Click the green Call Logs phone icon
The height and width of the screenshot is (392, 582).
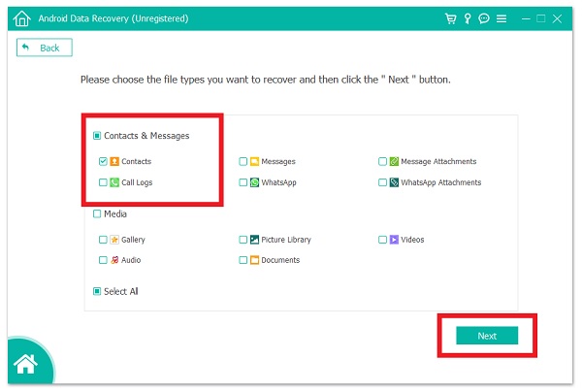click(x=114, y=182)
